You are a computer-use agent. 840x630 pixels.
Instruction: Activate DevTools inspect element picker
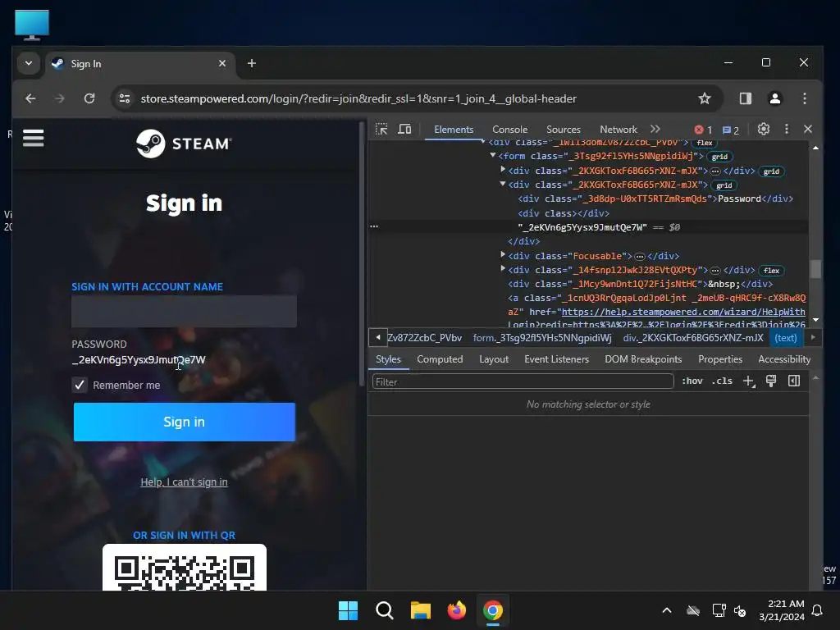381,129
